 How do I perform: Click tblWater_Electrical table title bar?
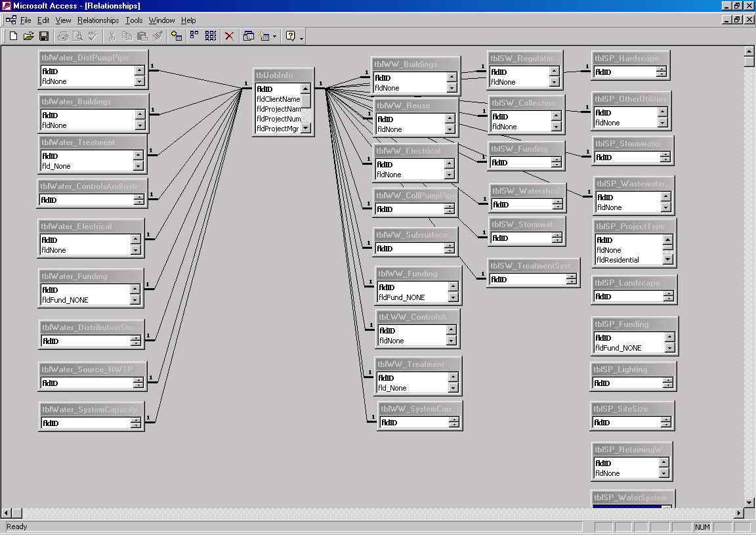point(91,226)
